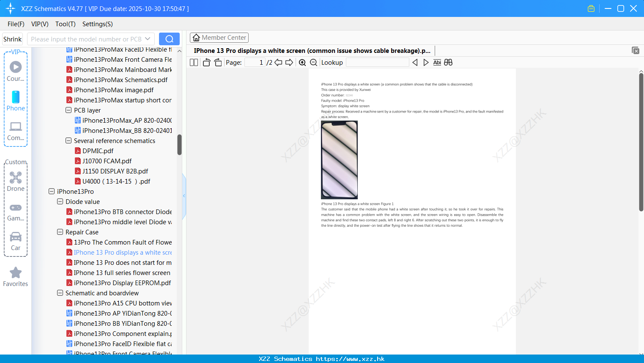Open the File(F) menu
Image resolution: width=644 pixels, height=363 pixels.
coord(16,24)
